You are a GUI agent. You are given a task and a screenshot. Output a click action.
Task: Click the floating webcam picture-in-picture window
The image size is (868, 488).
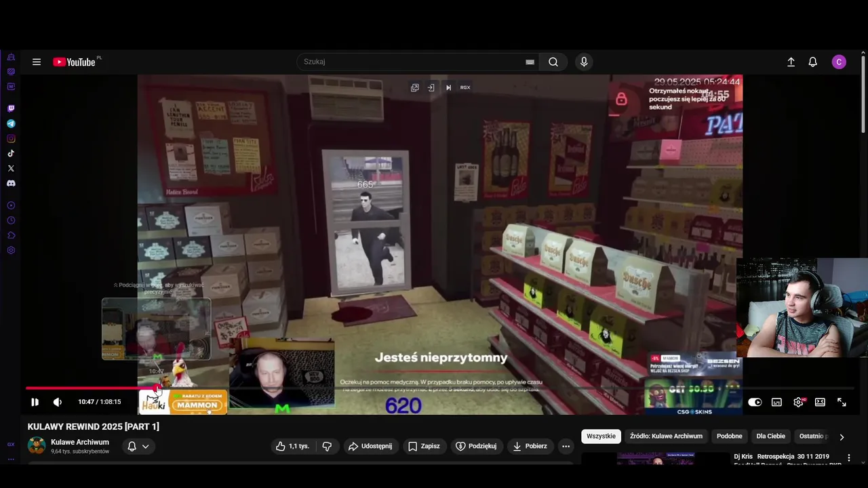802,307
